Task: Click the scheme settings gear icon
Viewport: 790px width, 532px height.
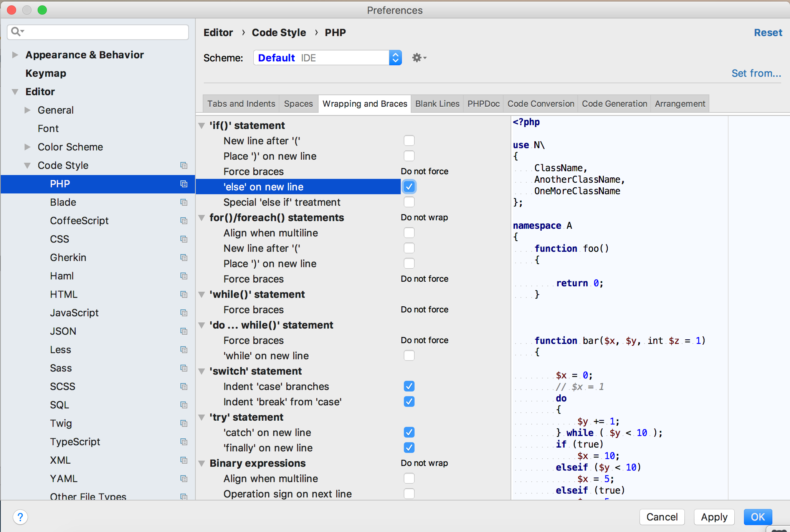Action: (418, 58)
